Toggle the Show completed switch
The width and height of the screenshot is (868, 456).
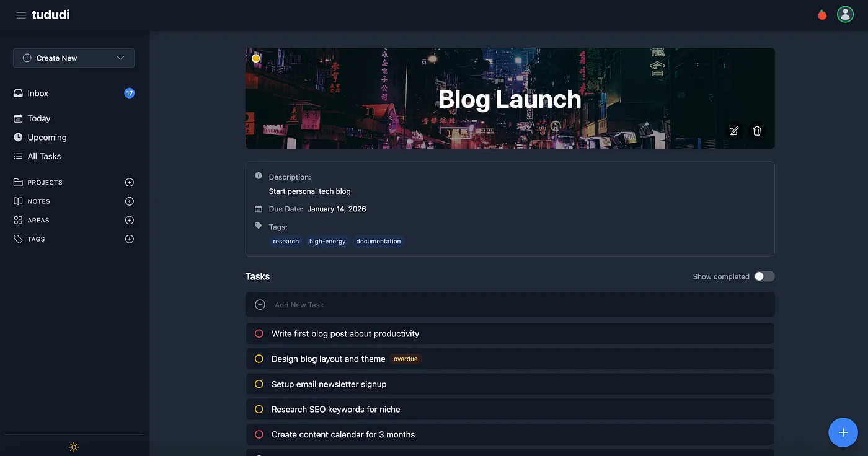(x=764, y=276)
